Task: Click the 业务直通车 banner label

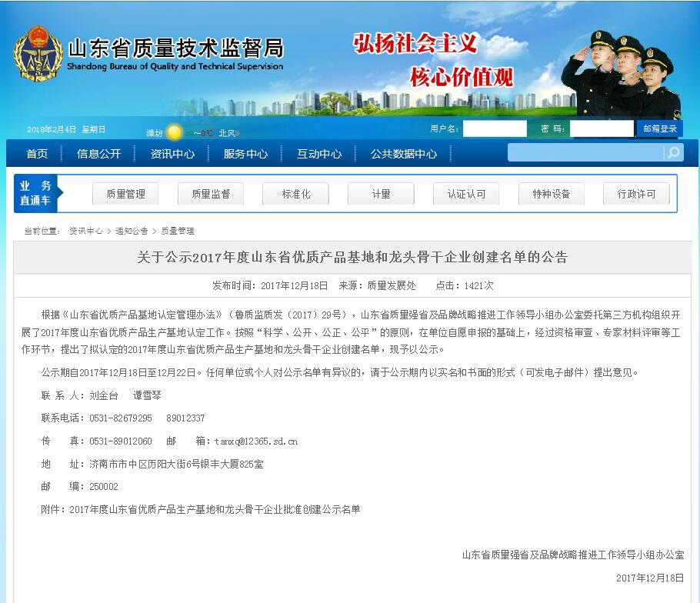Action: tap(35, 193)
